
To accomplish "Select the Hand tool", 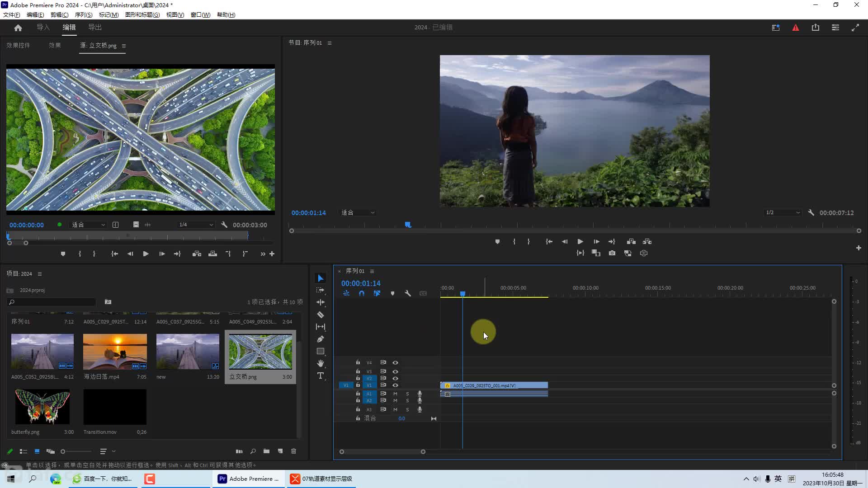I will click(321, 363).
